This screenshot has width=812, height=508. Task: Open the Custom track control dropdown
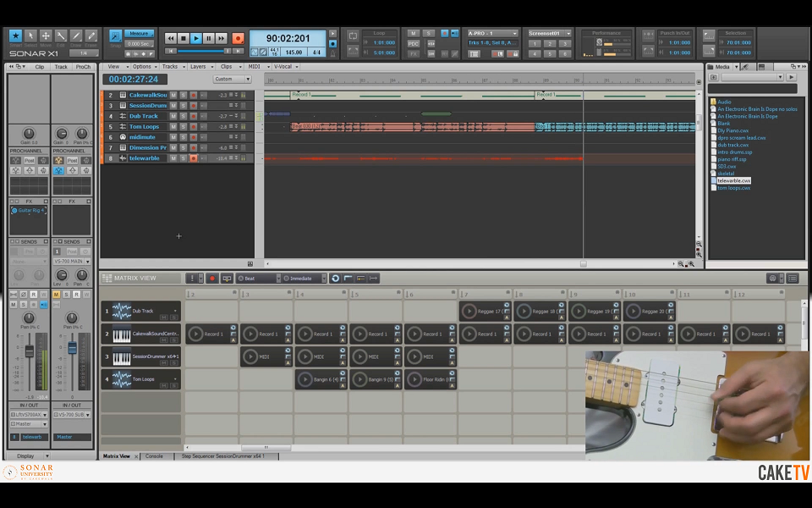[233, 79]
